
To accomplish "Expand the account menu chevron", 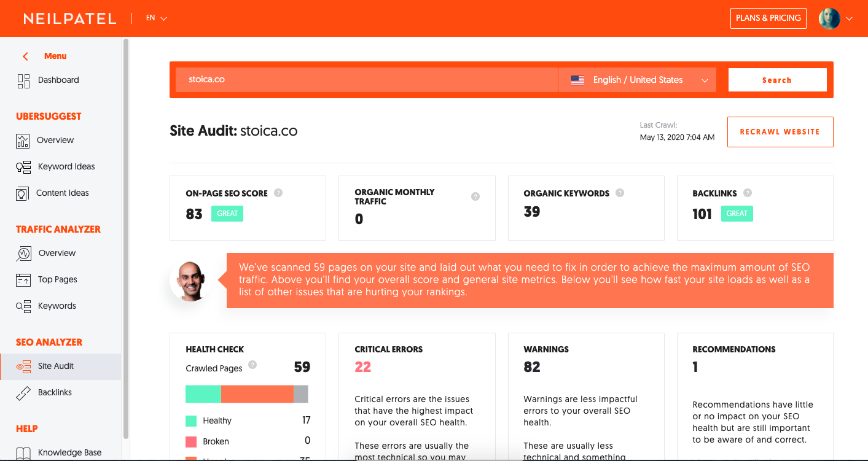I will pyautogui.click(x=850, y=19).
